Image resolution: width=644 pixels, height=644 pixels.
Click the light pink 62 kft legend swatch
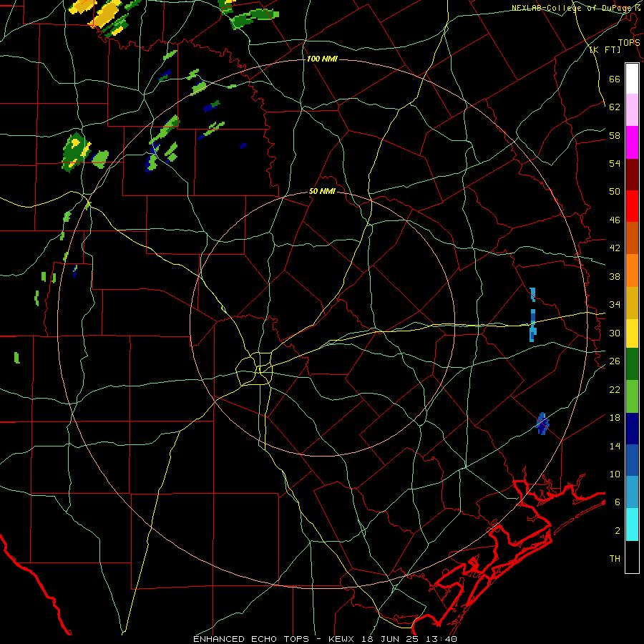point(632,109)
